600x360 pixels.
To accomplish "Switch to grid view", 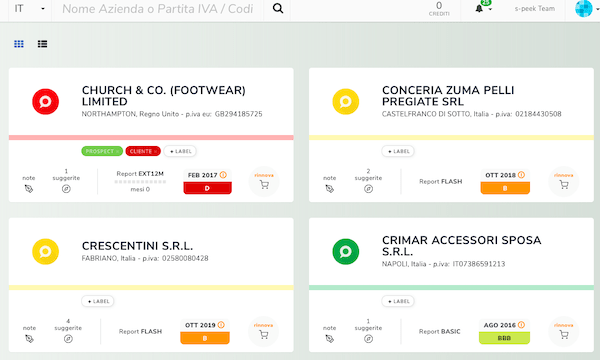I will [19, 44].
